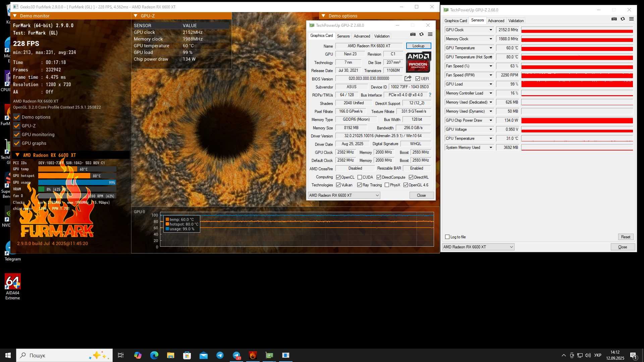644x362 pixels.
Task: Click the AMD Radeon logo
Action: point(418,62)
